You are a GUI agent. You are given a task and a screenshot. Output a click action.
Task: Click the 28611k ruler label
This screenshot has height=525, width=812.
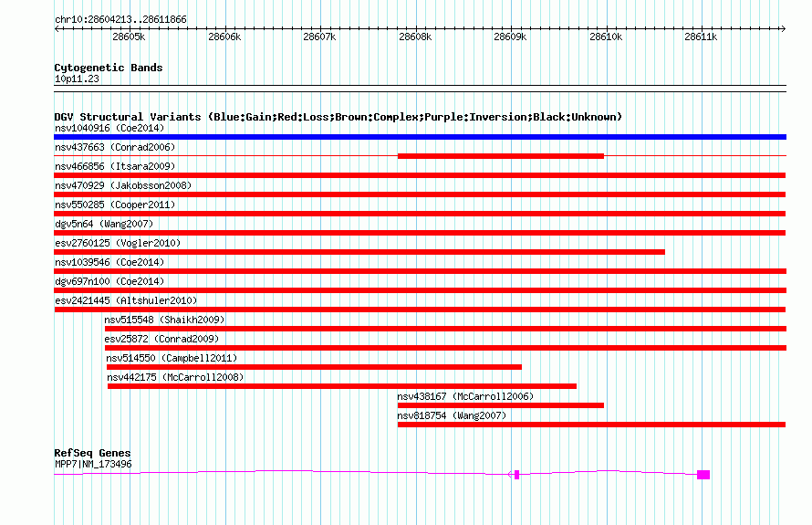point(701,37)
